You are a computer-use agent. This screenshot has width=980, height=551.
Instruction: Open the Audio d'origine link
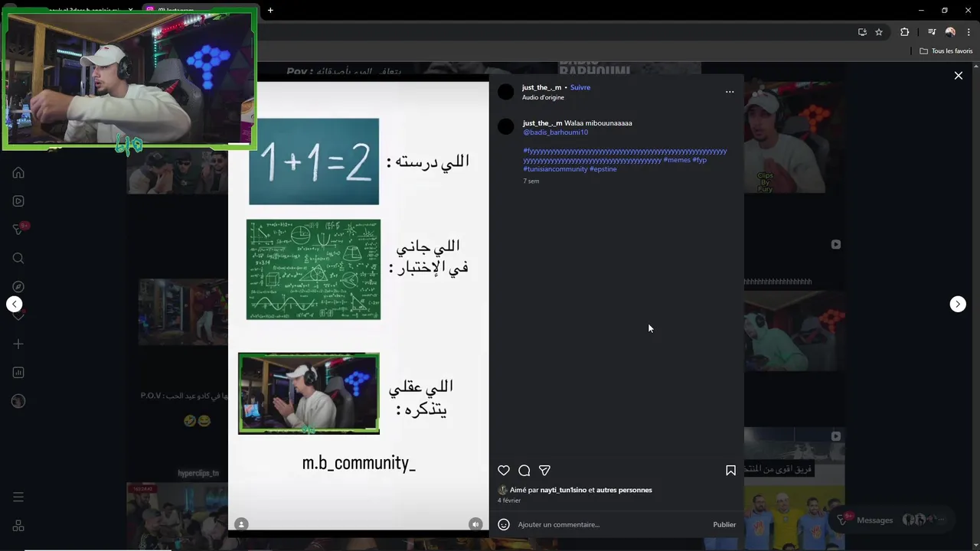pos(543,97)
